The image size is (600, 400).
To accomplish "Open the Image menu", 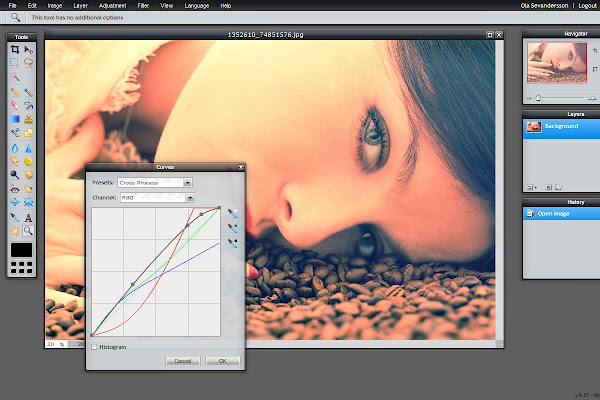I will tap(55, 5).
